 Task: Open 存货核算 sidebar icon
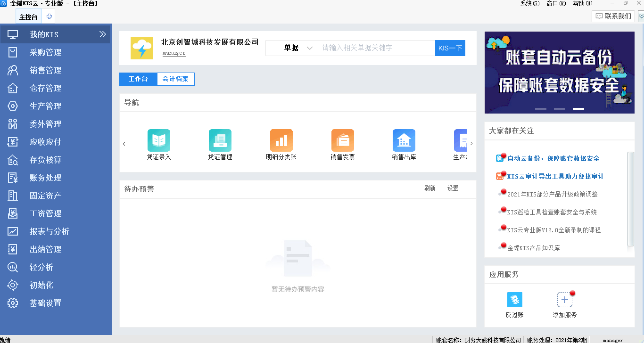click(13, 160)
